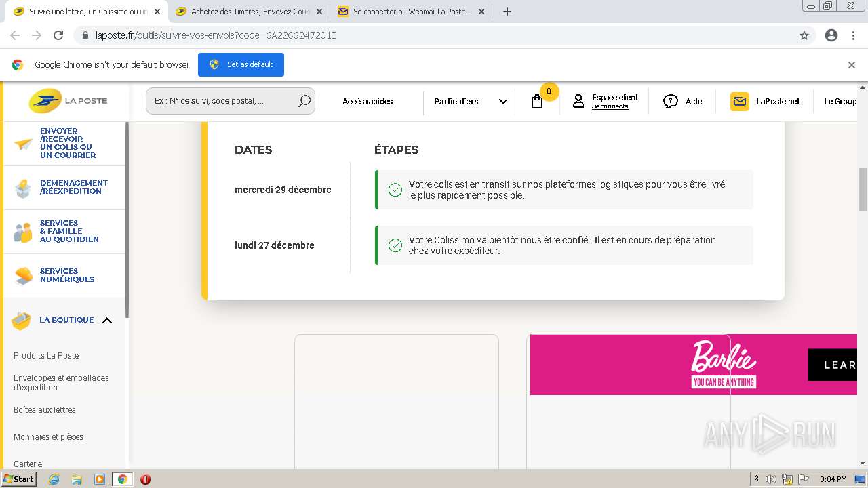This screenshot has width=868, height=488.
Task: Click the volume icon in system tray
Action: [771, 479]
